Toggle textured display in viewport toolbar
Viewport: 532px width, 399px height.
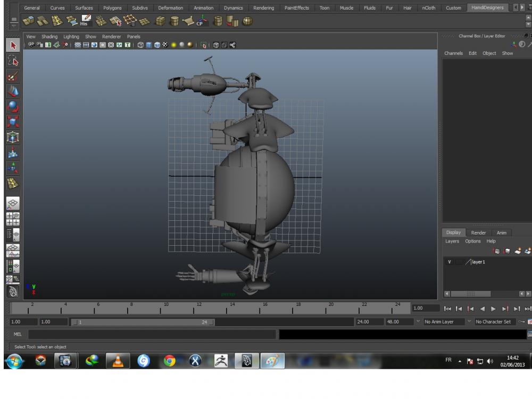(x=165, y=45)
